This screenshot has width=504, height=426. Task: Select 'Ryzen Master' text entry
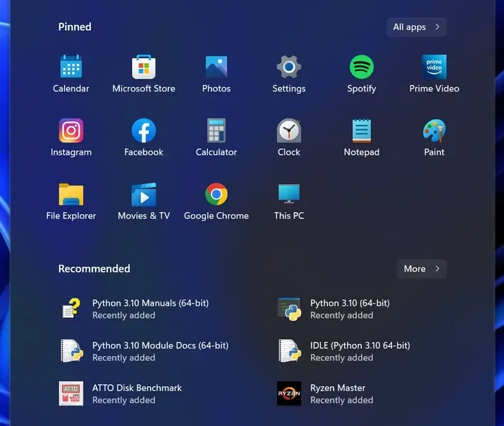337,388
